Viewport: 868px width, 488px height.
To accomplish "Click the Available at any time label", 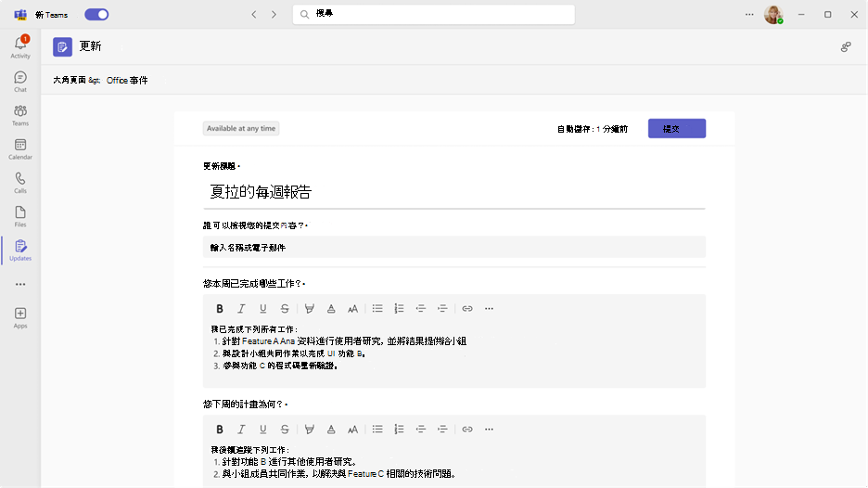I will pos(241,129).
